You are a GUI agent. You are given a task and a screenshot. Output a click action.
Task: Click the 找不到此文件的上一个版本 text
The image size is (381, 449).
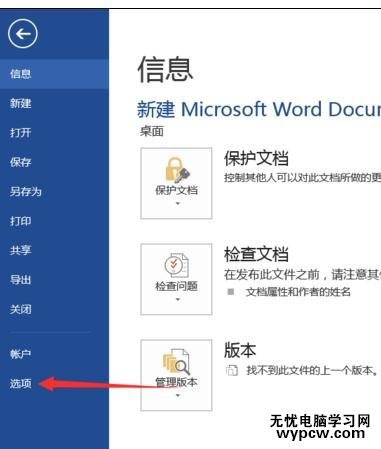(x=312, y=370)
